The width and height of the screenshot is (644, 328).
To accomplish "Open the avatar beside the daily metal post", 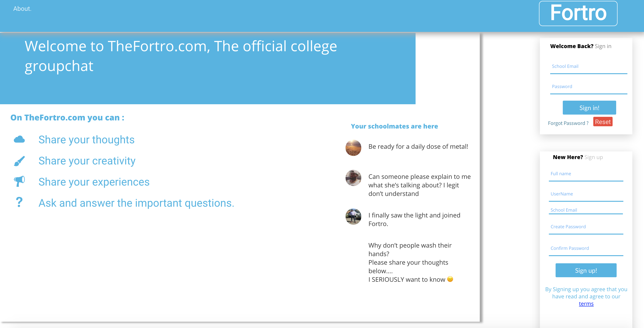I will click(x=353, y=148).
